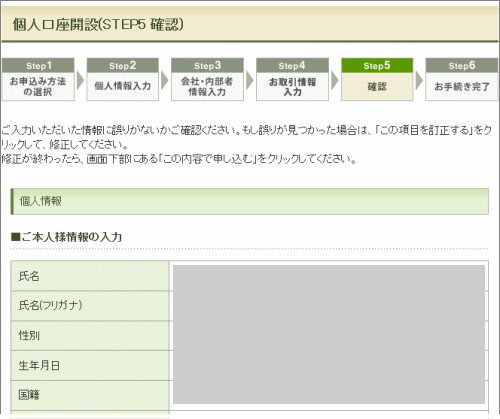Click the 性別 row label

pos(90,335)
